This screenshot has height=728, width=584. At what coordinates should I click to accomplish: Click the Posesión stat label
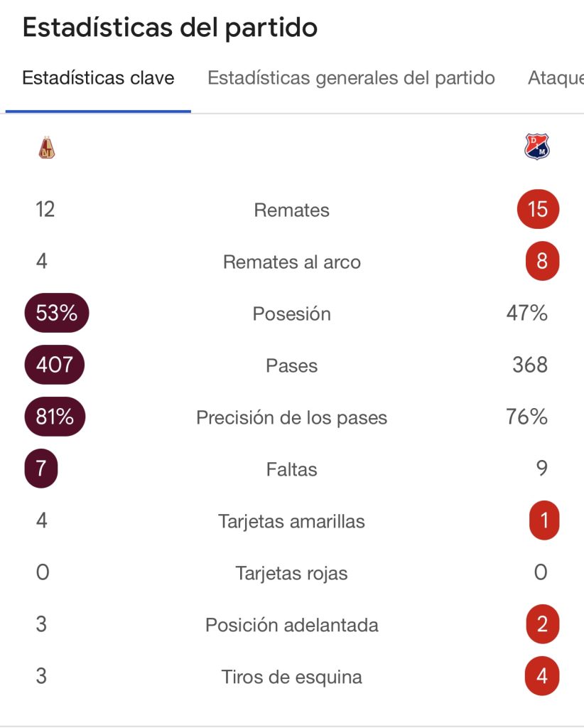[x=291, y=314]
